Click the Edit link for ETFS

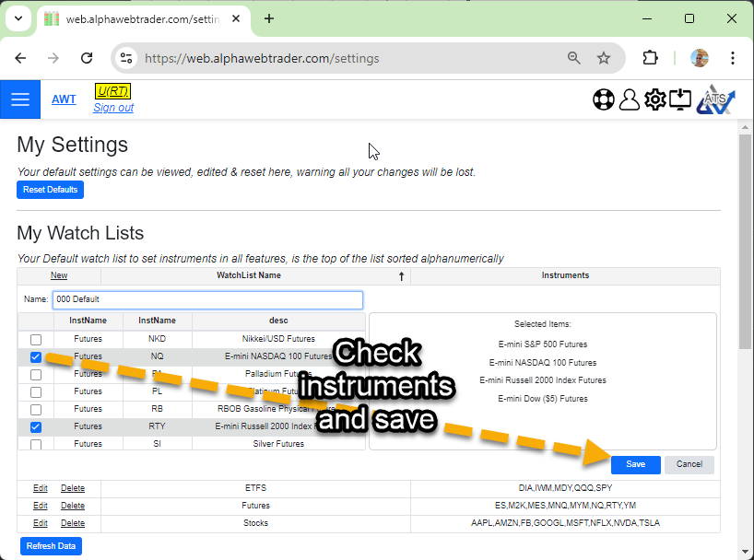(41, 488)
